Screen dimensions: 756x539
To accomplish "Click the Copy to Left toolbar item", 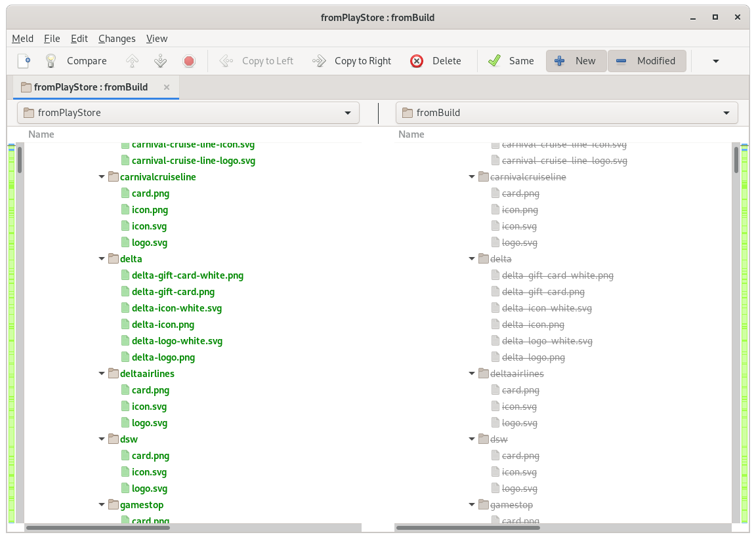I will click(x=257, y=61).
